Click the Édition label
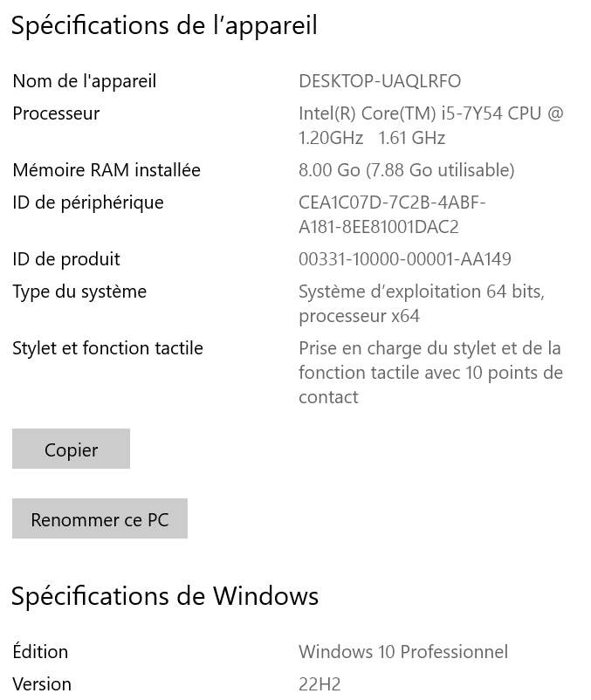Image resolution: width=591 pixels, height=700 pixels. [40, 652]
